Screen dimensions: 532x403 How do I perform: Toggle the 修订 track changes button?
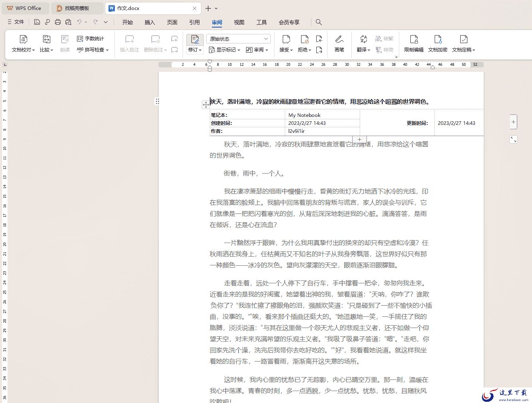pos(195,39)
